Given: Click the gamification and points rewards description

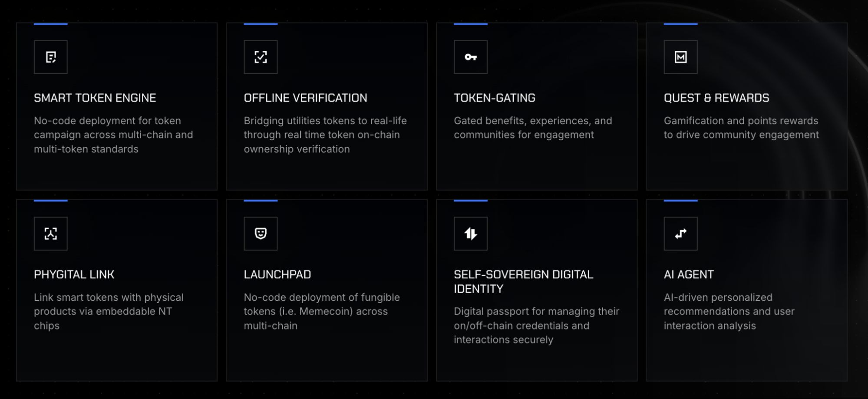Looking at the screenshot, I should pyautogui.click(x=741, y=128).
